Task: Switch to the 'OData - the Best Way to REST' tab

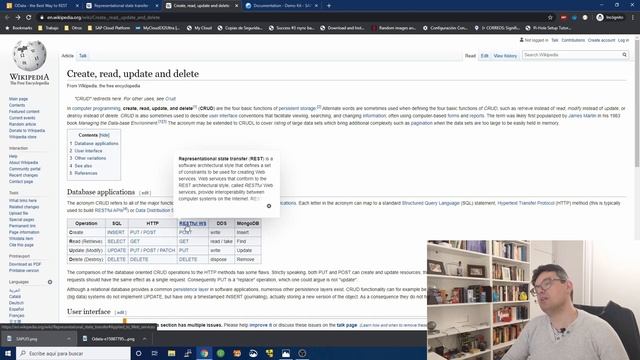Action: 40,6
